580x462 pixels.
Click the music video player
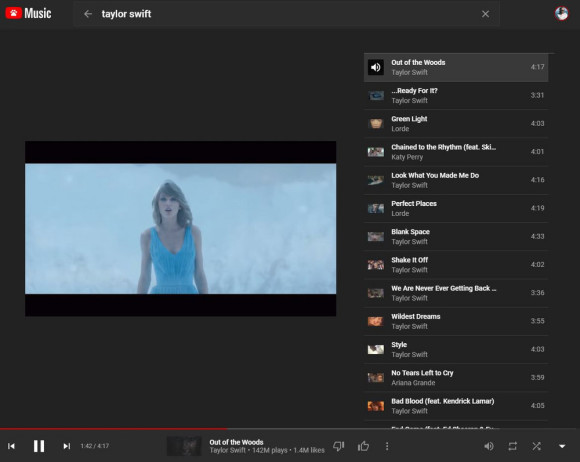click(181, 229)
